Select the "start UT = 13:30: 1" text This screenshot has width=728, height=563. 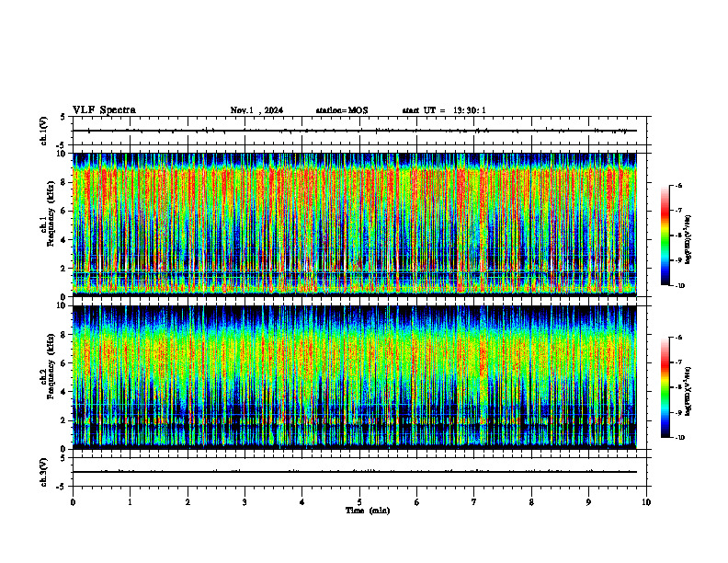(x=444, y=110)
